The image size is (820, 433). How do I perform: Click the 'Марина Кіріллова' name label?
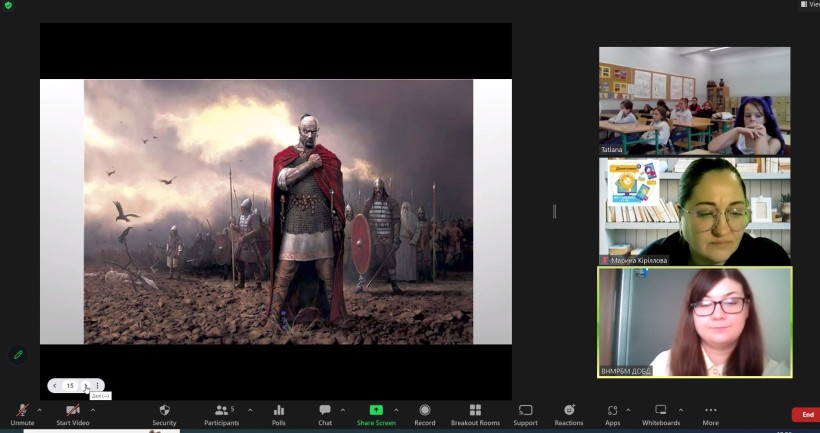(639, 260)
